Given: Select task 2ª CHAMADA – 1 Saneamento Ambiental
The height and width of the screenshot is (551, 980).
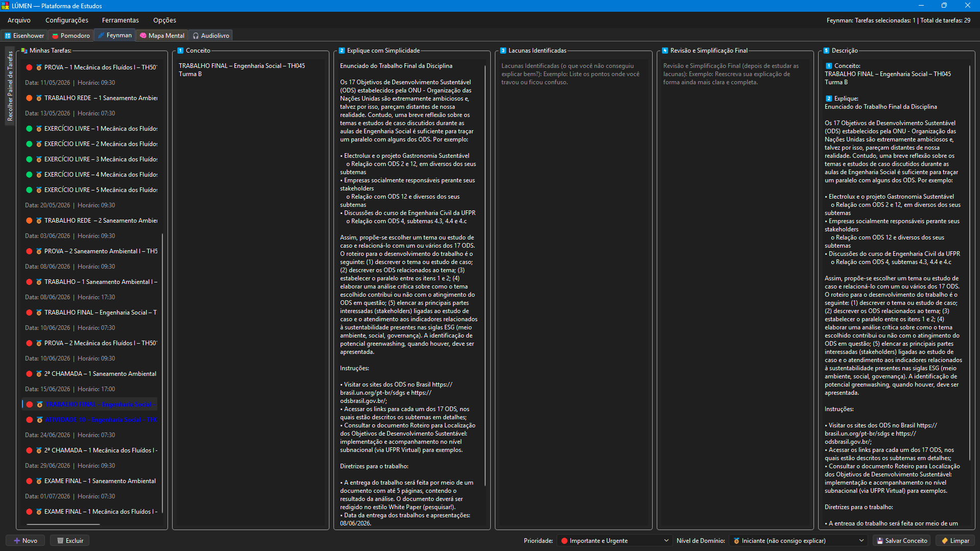Looking at the screenshot, I should tap(90, 374).
